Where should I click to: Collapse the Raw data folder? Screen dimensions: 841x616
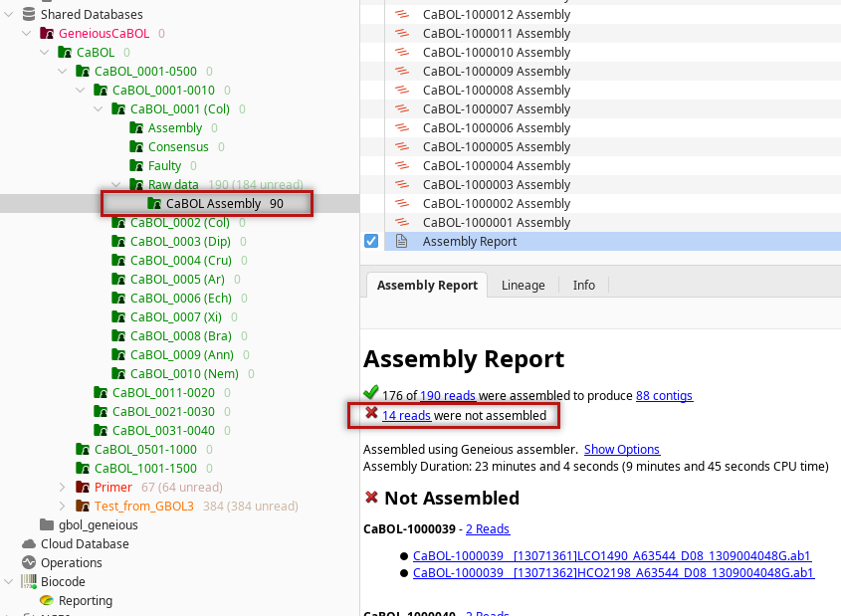[x=116, y=185]
